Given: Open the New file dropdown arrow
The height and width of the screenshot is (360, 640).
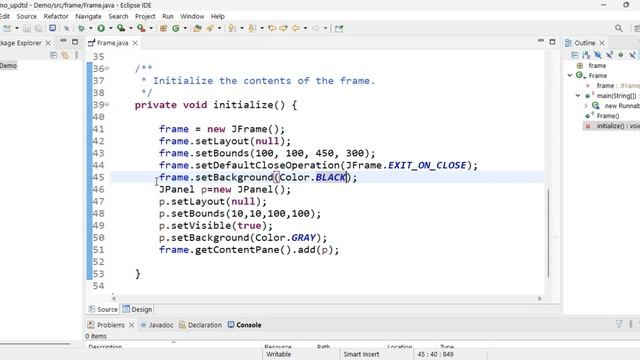Looking at the screenshot, I should (x=17, y=28).
